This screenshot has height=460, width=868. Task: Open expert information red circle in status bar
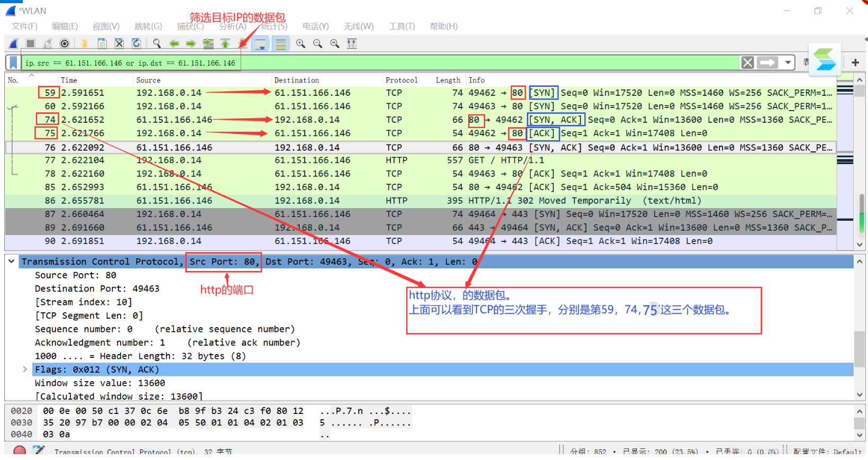pyautogui.click(x=20, y=450)
